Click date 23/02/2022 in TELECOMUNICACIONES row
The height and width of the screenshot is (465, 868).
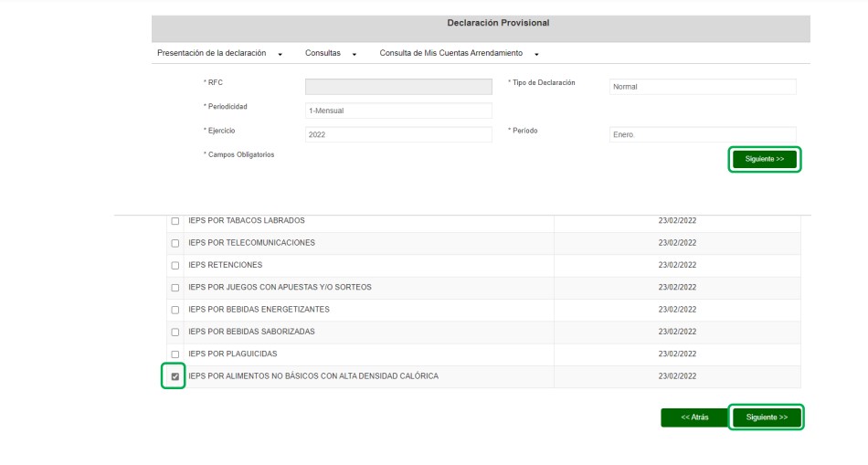tap(677, 242)
